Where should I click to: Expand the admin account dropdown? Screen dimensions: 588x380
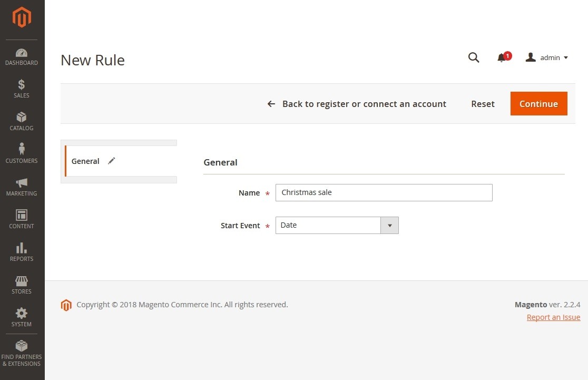point(547,58)
